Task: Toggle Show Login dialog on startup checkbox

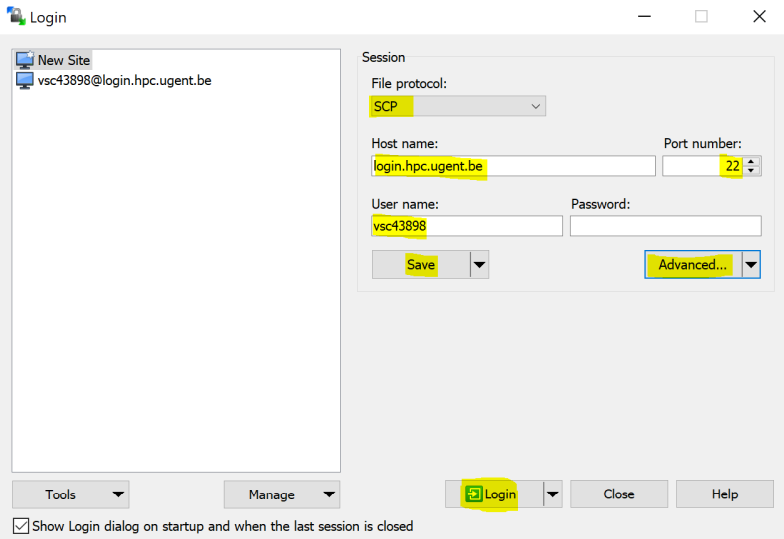Action: tap(21, 526)
